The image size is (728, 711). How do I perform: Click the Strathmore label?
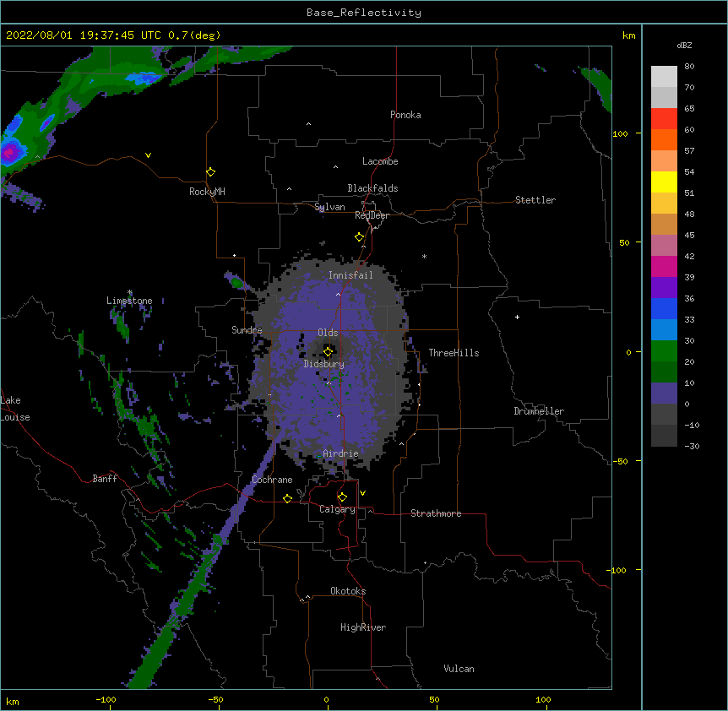pyautogui.click(x=436, y=513)
